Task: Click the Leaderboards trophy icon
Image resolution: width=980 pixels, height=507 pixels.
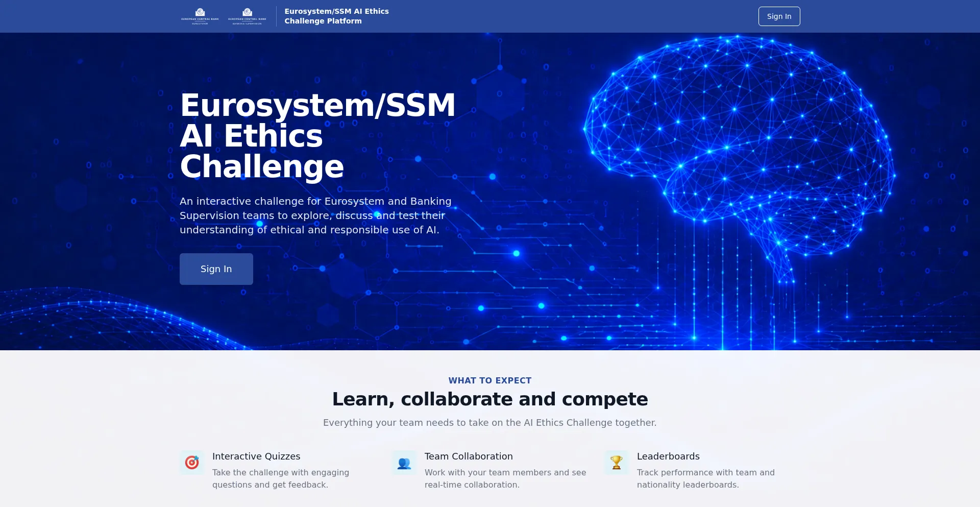Action: point(617,463)
